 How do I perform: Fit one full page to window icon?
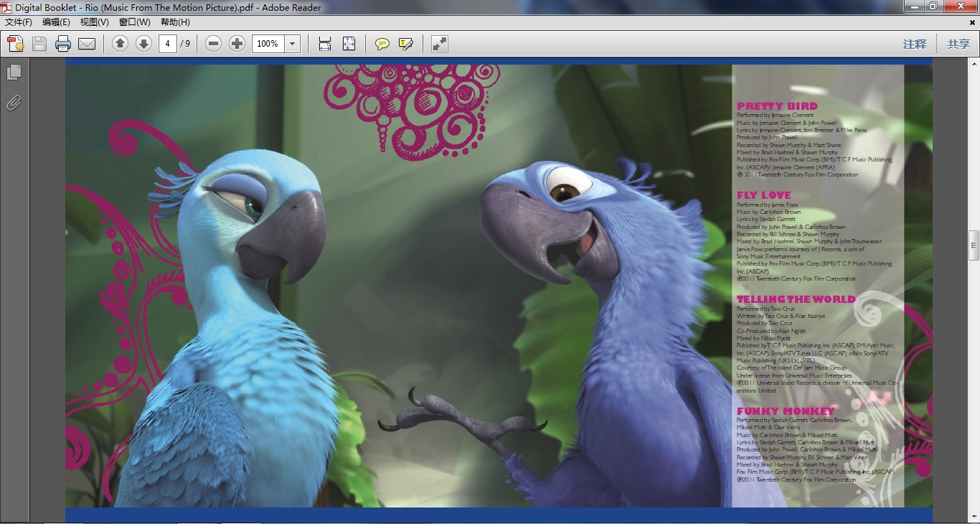tap(349, 44)
